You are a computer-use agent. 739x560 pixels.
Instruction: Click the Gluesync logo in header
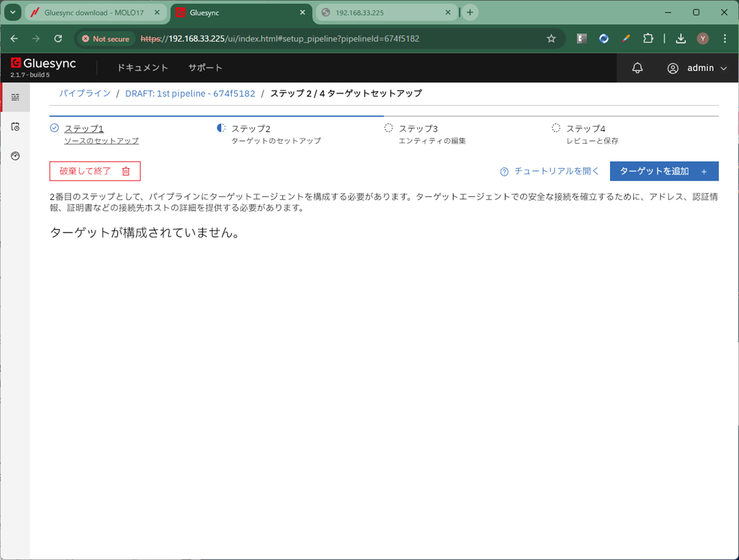point(43,64)
